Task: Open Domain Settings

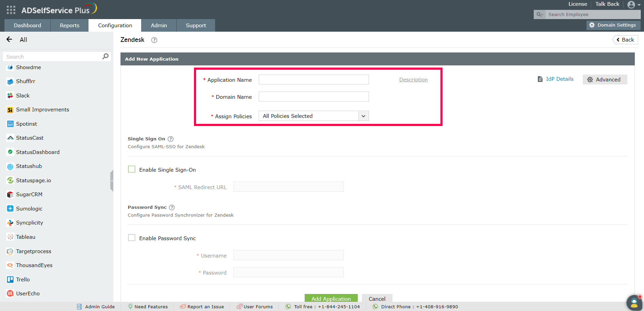Action: 613,25
